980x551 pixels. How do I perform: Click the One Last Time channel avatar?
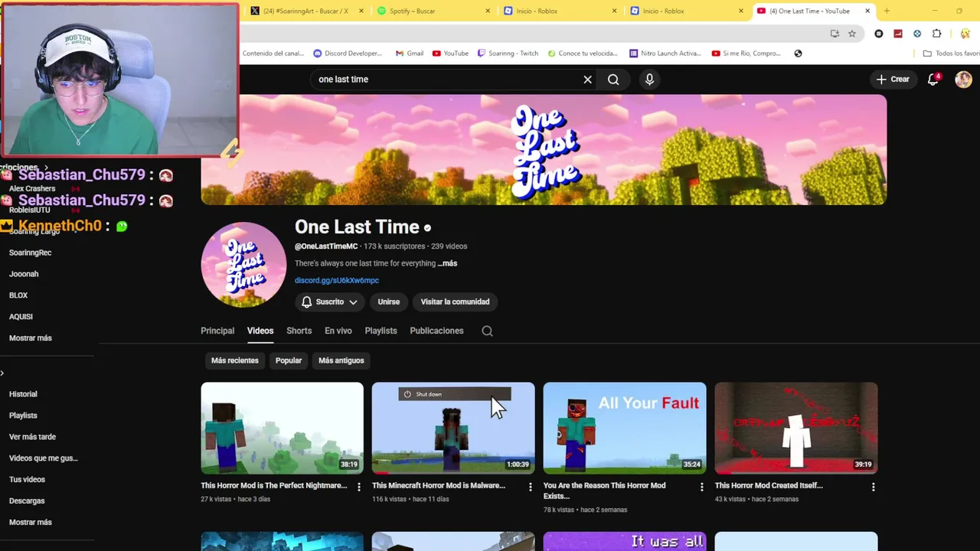tap(243, 265)
